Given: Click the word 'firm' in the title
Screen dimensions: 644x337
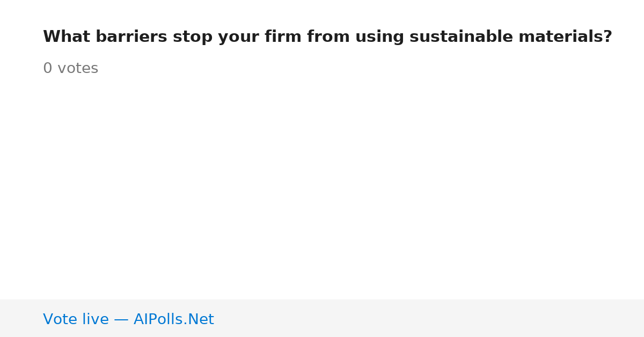Looking at the screenshot, I should 283,37.
